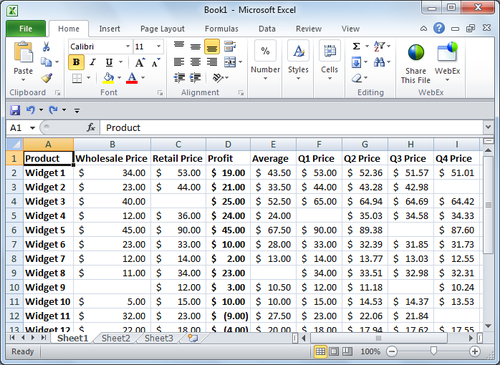
Task: Click the Orientation text angle icon
Action: (x=218, y=78)
